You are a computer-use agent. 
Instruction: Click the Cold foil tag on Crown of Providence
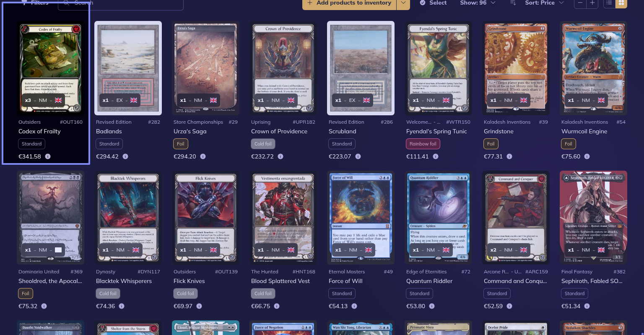[x=263, y=144]
